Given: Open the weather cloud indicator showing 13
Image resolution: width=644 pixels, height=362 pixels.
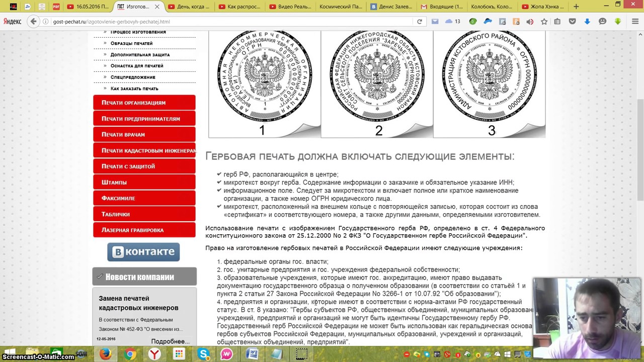Looking at the screenshot, I should click(452, 22).
